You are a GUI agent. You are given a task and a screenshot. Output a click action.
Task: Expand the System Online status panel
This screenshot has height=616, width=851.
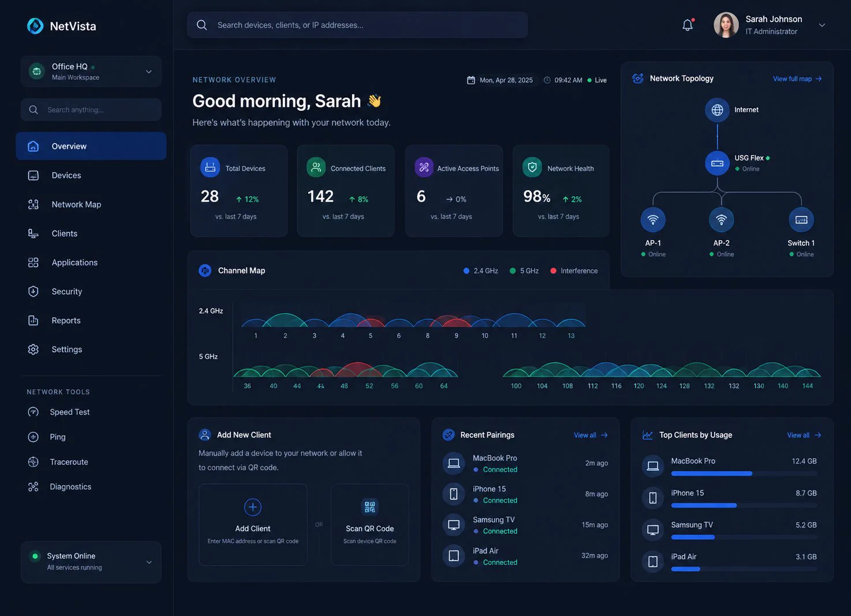click(x=91, y=562)
